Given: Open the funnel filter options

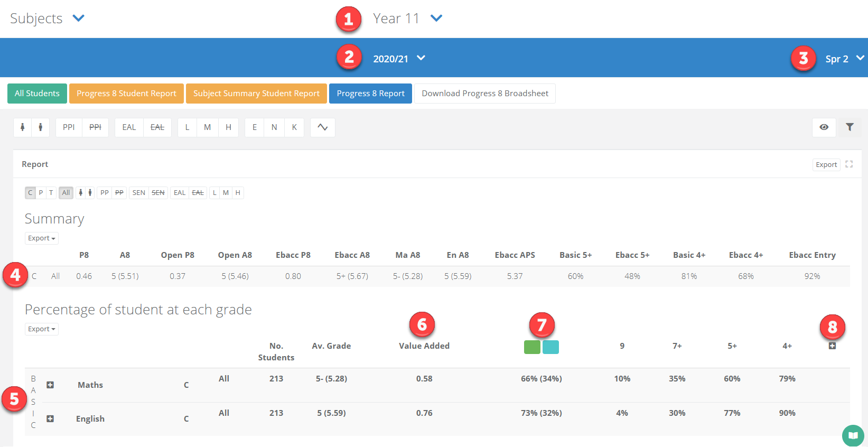Looking at the screenshot, I should pyautogui.click(x=850, y=127).
